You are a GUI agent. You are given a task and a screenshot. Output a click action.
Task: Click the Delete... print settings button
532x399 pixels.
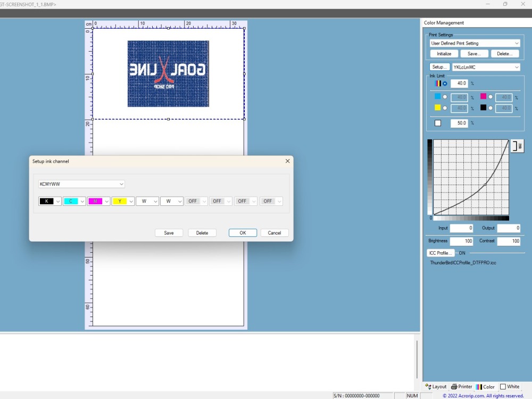click(x=504, y=54)
